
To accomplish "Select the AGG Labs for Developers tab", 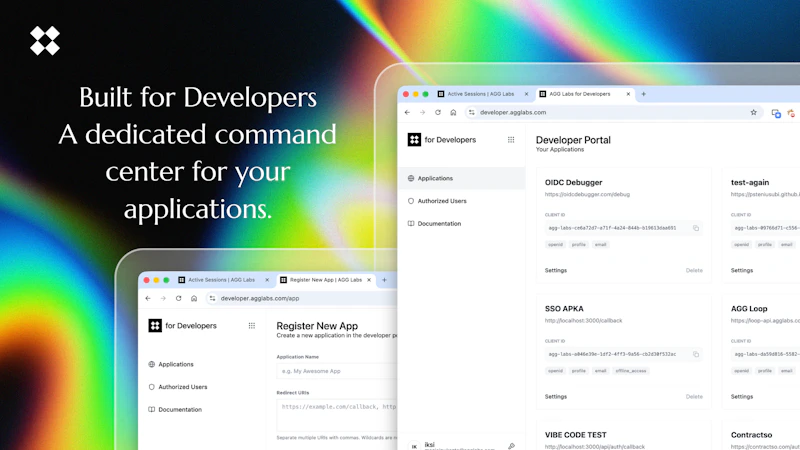I will (x=584, y=94).
